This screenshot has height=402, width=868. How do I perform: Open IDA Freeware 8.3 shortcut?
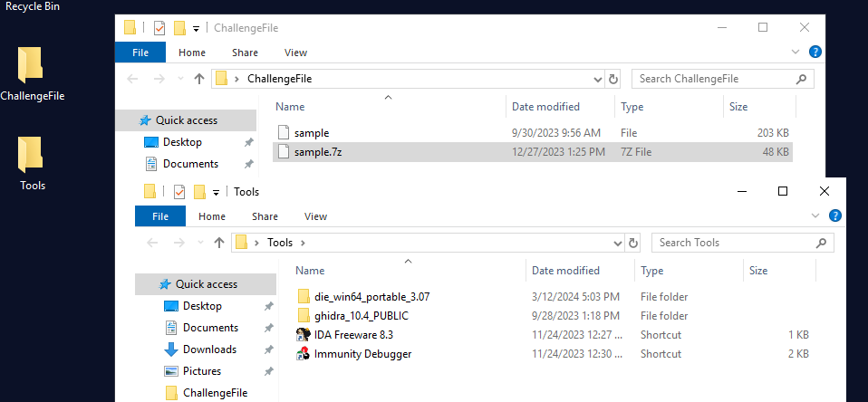pyautogui.click(x=348, y=335)
